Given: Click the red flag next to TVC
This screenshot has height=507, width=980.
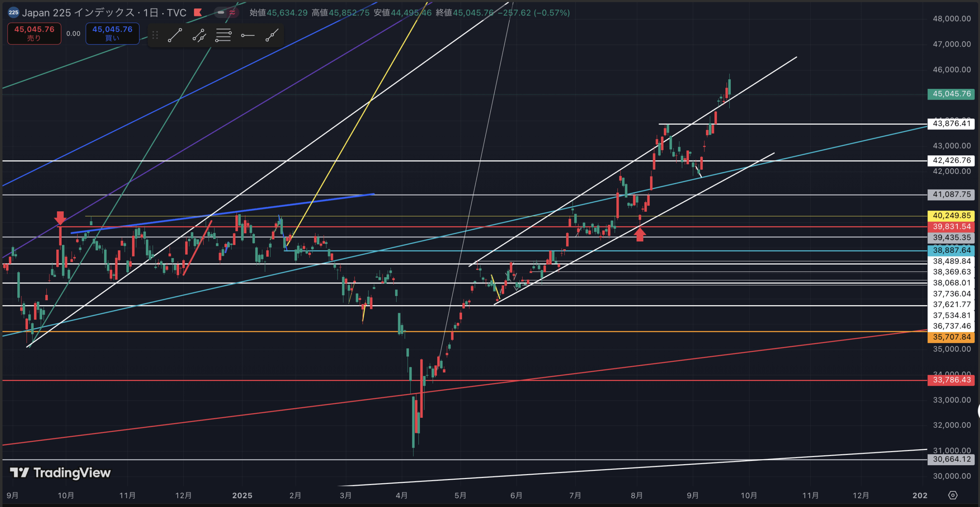Looking at the screenshot, I should [198, 13].
